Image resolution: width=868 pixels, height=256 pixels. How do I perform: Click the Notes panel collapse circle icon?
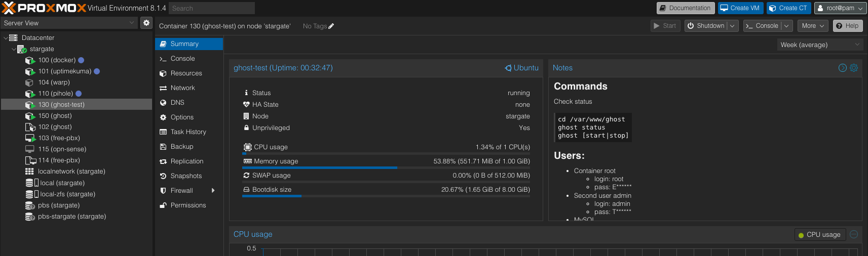pyautogui.click(x=842, y=68)
